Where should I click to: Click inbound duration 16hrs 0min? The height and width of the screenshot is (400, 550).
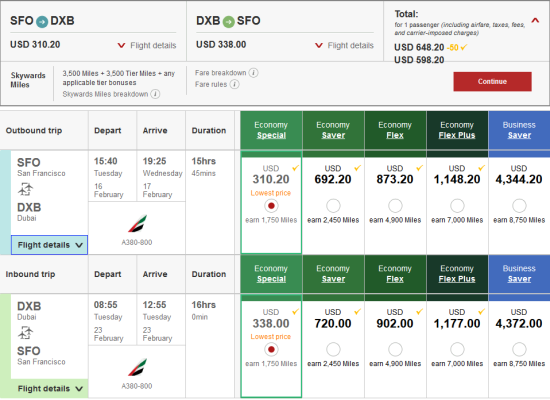click(x=203, y=310)
